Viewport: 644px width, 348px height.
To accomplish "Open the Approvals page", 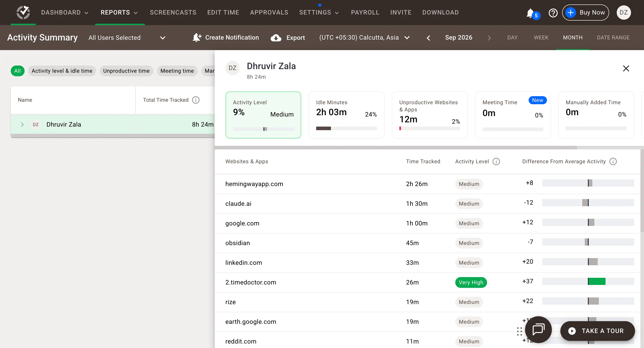I will tap(269, 13).
